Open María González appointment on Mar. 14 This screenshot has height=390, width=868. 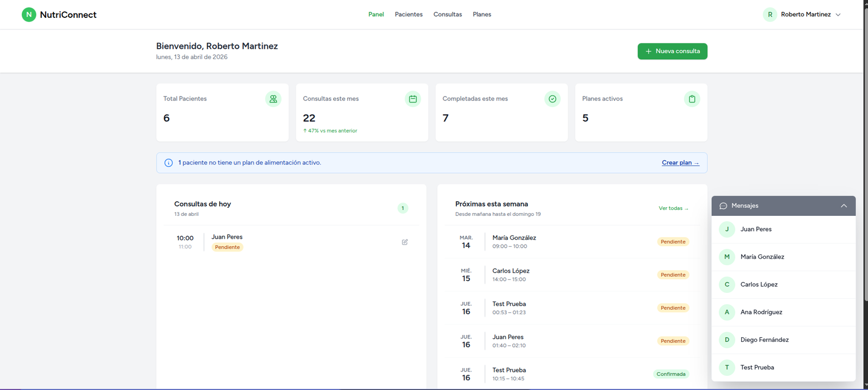[x=572, y=242]
